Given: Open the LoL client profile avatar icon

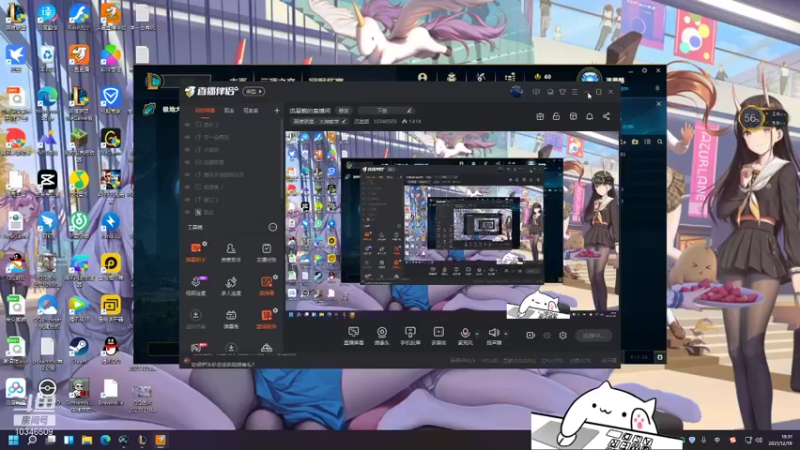Looking at the screenshot, I should (590, 78).
